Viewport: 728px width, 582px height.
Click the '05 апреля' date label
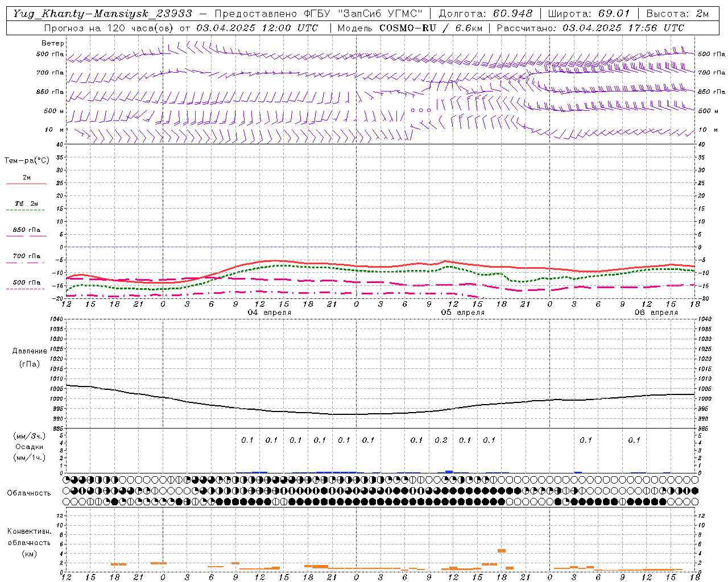[x=463, y=313]
